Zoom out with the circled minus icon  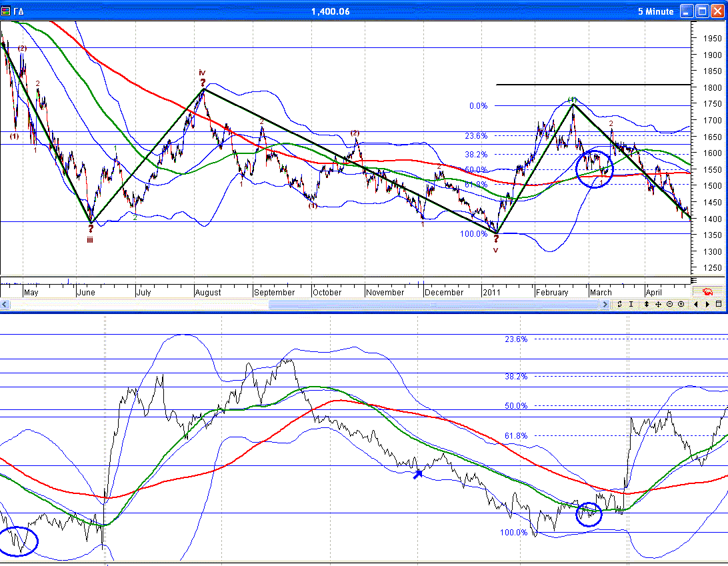pyautogui.click(x=669, y=304)
